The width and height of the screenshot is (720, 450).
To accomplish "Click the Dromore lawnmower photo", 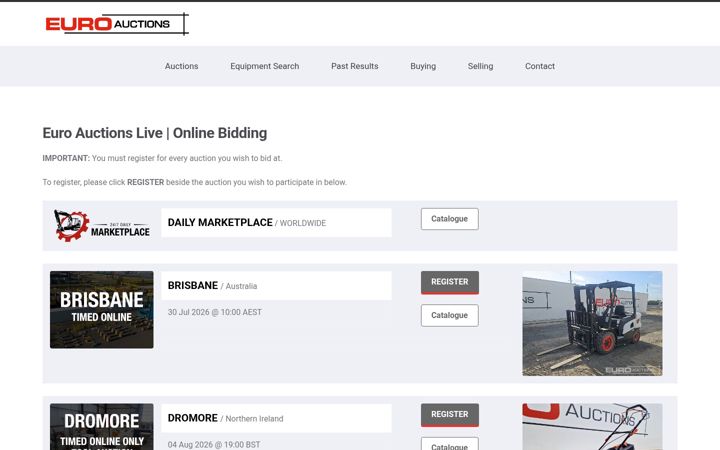I will coord(592,427).
